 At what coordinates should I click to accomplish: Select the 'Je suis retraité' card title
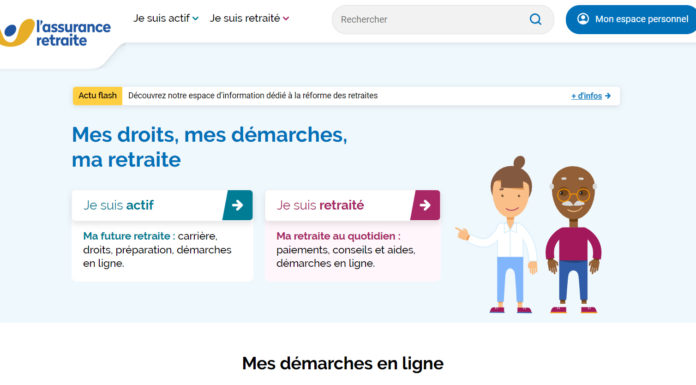click(x=320, y=205)
